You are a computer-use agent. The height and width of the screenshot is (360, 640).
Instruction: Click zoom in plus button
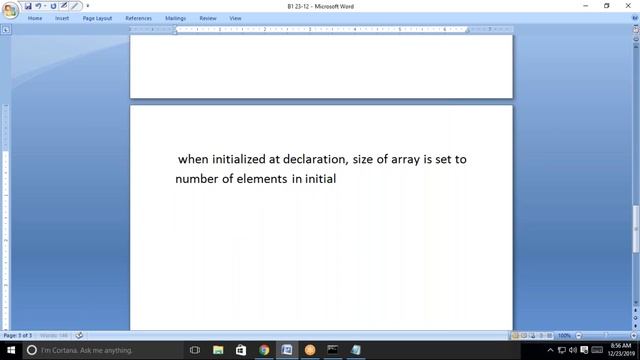tap(634, 336)
